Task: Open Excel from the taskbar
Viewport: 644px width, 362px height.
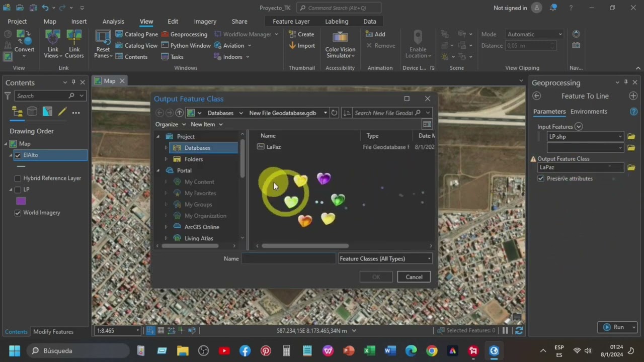Action: pos(369,351)
